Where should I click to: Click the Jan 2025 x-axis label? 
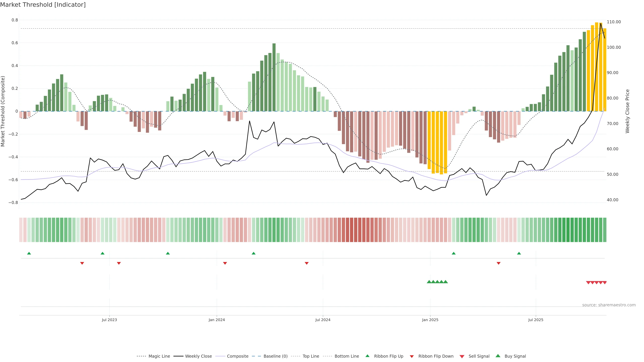pos(430,320)
